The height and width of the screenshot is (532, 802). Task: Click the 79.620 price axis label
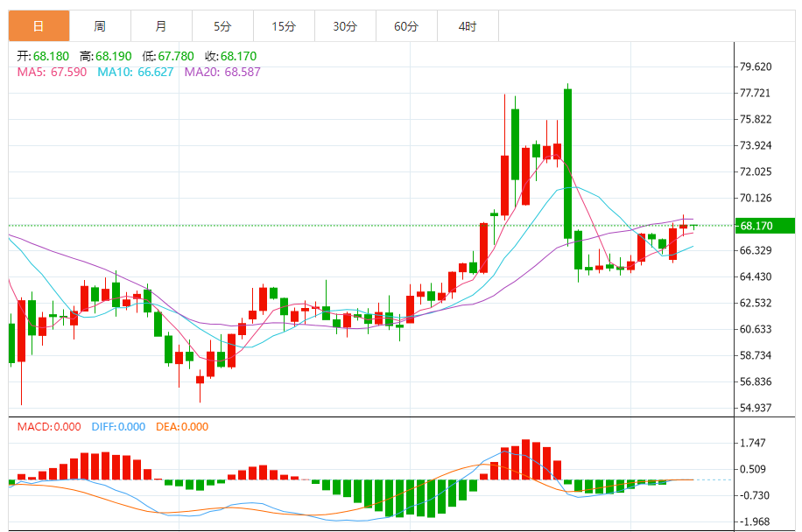point(756,67)
